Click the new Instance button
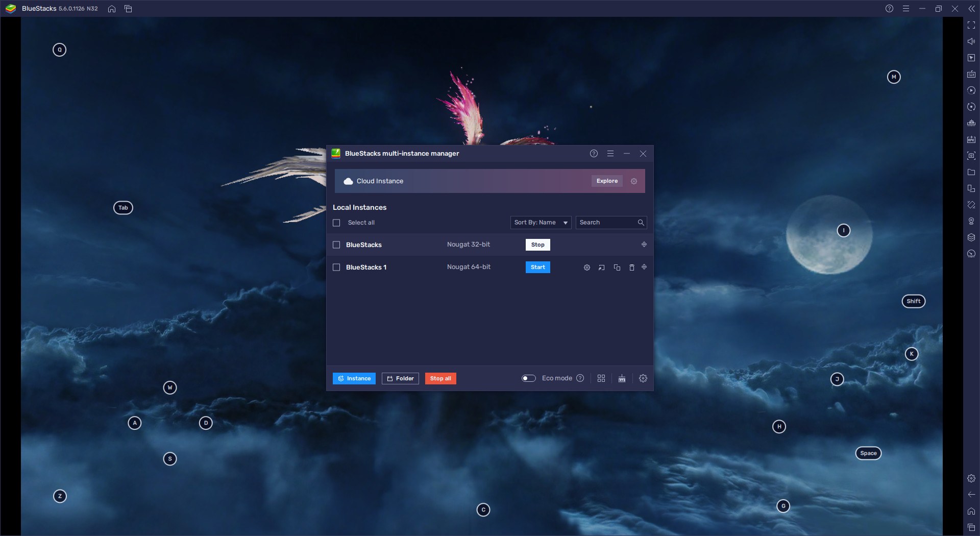 [x=354, y=378]
